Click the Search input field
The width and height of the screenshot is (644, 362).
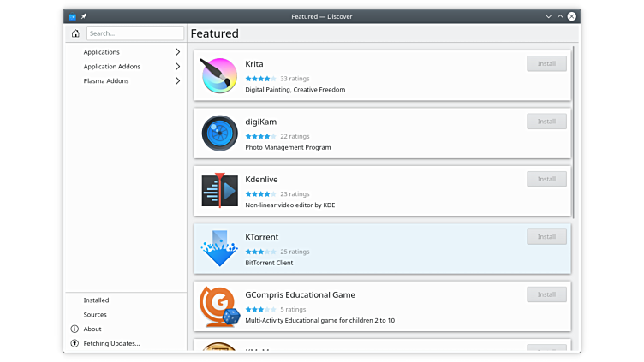134,33
